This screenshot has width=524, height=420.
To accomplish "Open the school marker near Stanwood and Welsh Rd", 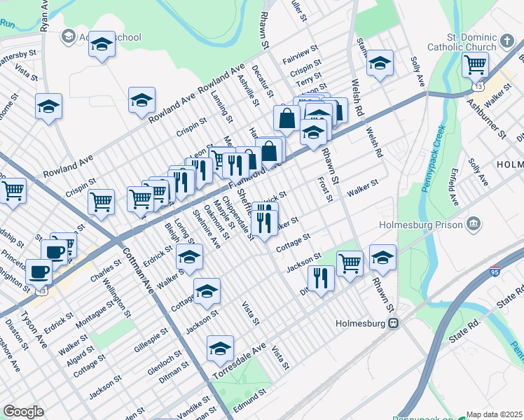I will tap(380, 65).
